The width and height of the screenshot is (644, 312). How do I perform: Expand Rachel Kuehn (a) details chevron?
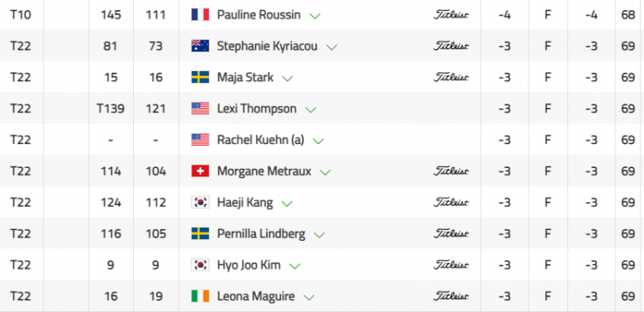click(319, 141)
